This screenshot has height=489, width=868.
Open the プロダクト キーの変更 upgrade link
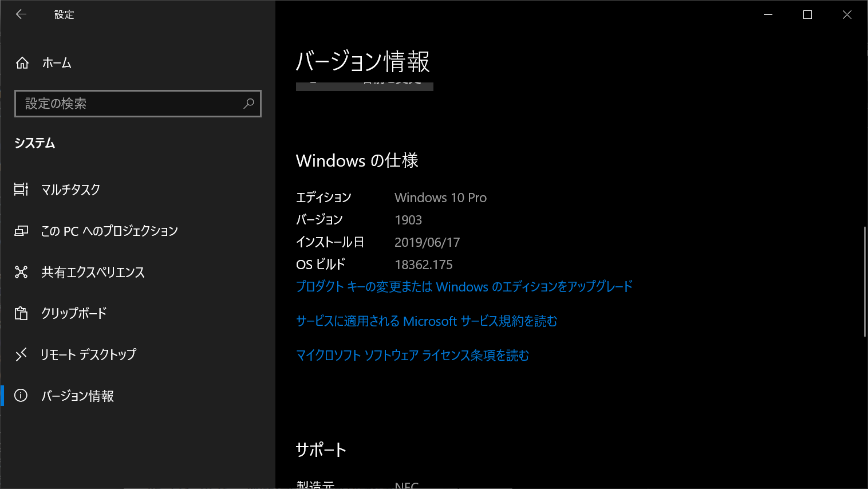click(x=464, y=286)
